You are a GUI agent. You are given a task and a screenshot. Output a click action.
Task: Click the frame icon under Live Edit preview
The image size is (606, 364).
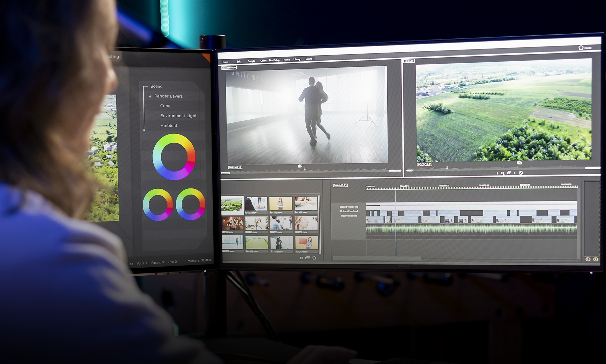[519, 163]
